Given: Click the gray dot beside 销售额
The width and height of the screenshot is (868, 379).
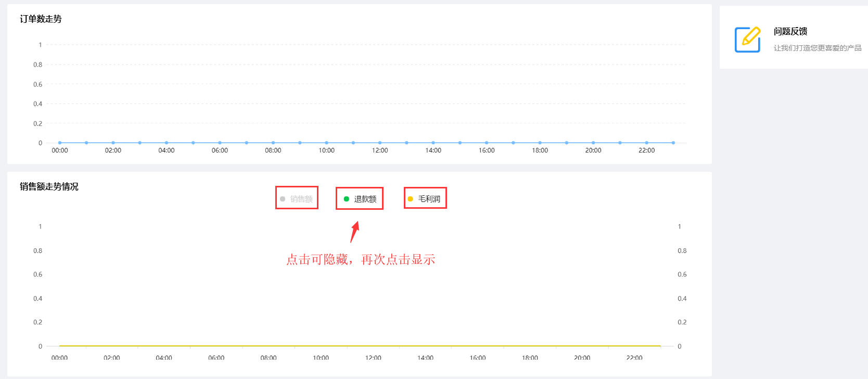Looking at the screenshot, I should pos(283,199).
